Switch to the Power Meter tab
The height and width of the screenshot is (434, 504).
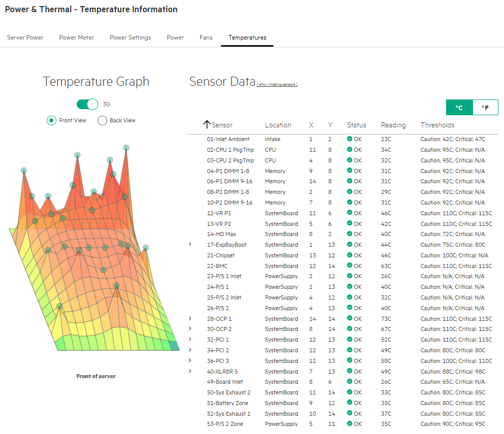click(77, 38)
